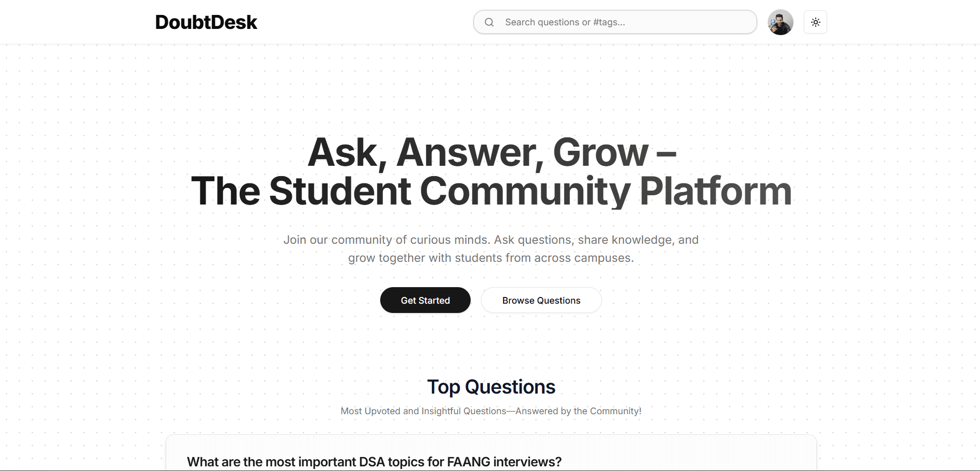
Task: Click the DoubtDesk logo
Action: click(206, 22)
